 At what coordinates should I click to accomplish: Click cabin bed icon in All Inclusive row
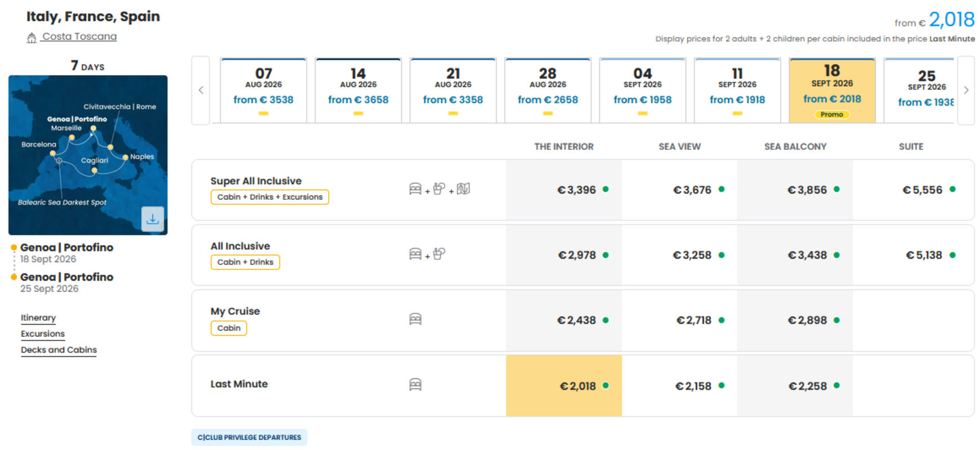click(415, 254)
